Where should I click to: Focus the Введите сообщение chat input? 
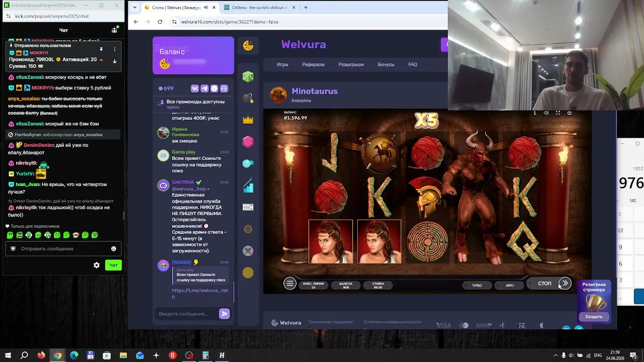click(186, 314)
